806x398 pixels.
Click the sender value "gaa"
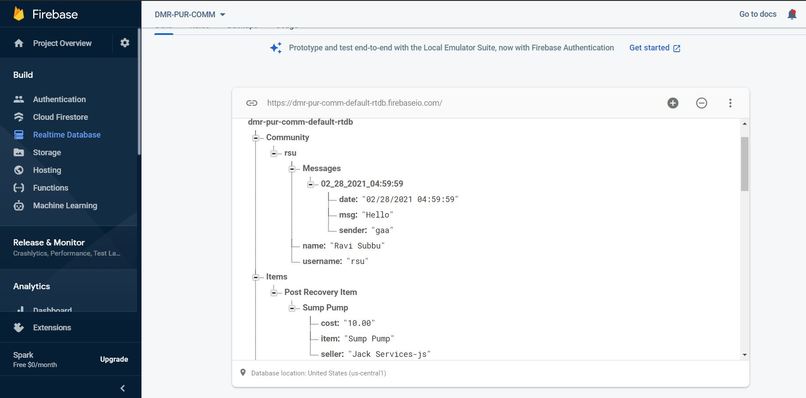(x=382, y=230)
